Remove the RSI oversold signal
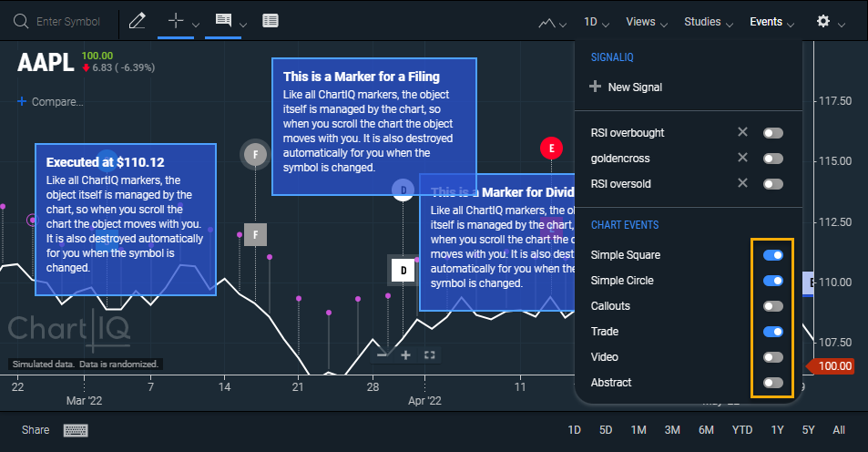Image resolution: width=868 pixels, height=452 pixels. click(x=742, y=183)
